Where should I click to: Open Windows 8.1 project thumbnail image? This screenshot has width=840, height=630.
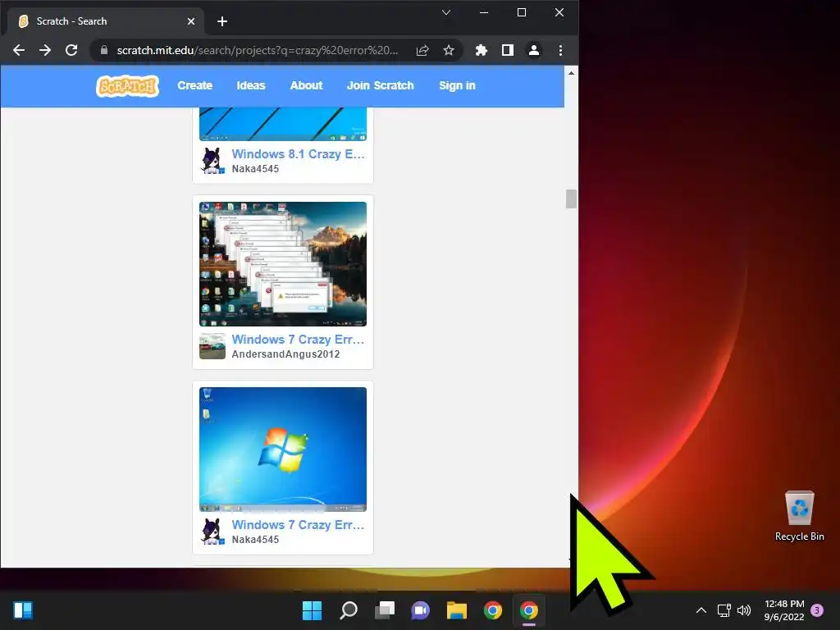coord(283,124)
